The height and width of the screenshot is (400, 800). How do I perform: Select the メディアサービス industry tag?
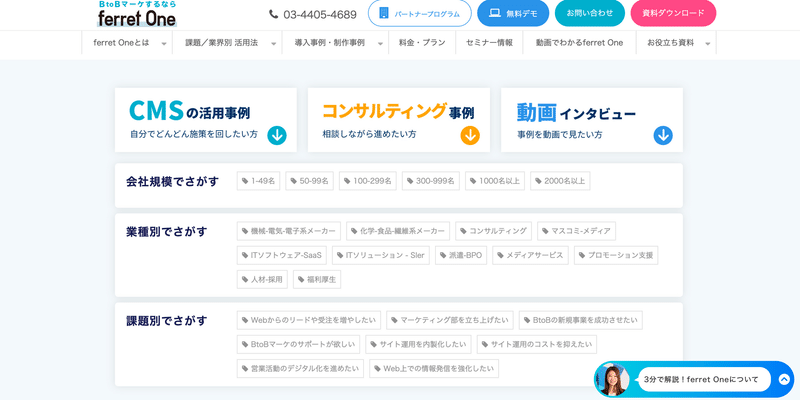click(531, 255)
